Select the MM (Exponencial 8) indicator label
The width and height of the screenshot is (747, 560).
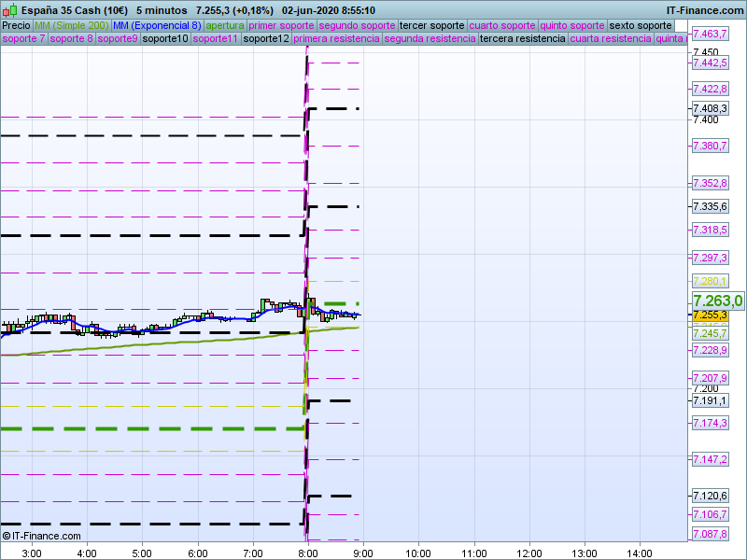point(163,25)
